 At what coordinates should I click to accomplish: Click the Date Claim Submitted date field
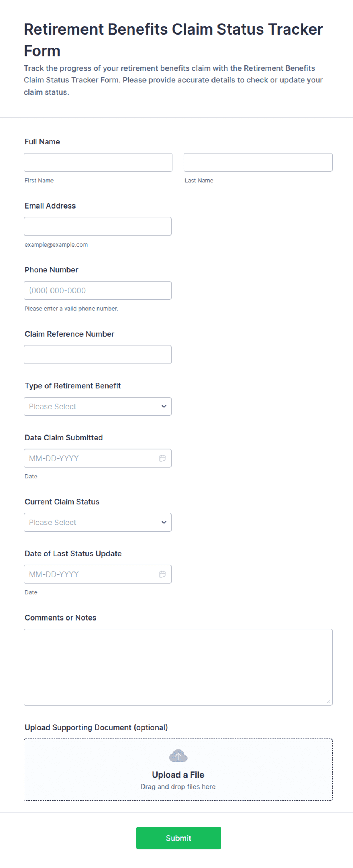click(98, 458)
